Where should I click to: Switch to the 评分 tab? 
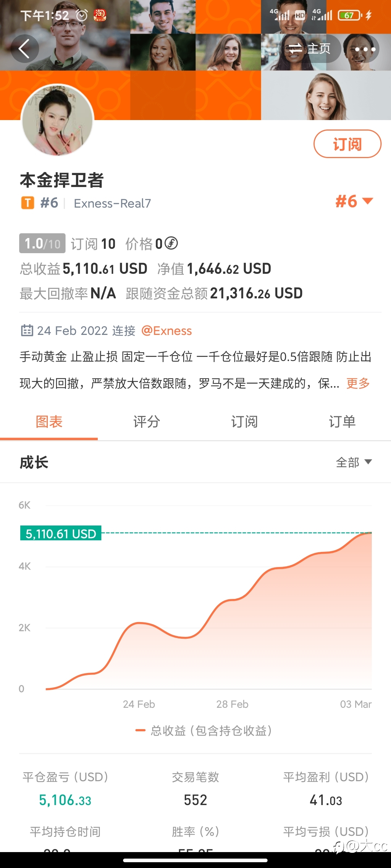(x=147, y=422)
